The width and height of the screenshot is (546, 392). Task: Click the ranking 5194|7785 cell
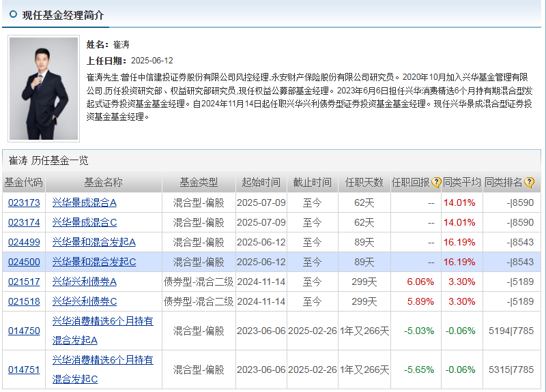coord(511,331)
